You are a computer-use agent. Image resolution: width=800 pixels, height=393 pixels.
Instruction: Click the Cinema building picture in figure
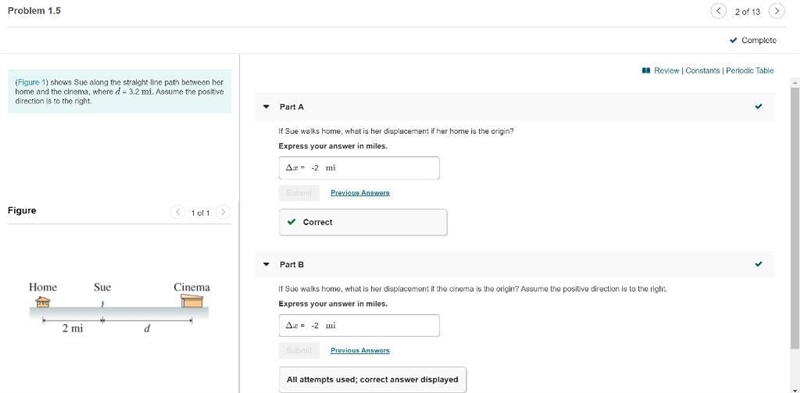point(192,301)
